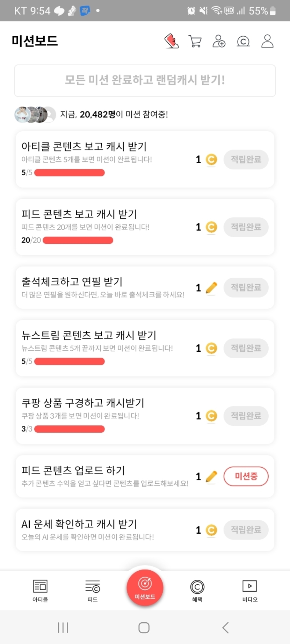Tap the invite friend icon
This screenshot has width=290, height=644.
pyautogui.click(x=219, y=41)
